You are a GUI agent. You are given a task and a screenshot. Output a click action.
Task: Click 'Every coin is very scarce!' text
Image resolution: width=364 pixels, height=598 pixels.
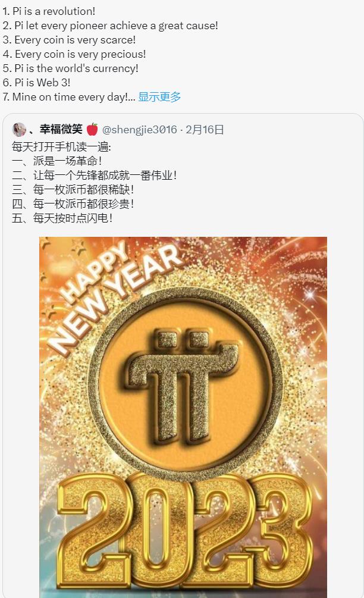69,40
